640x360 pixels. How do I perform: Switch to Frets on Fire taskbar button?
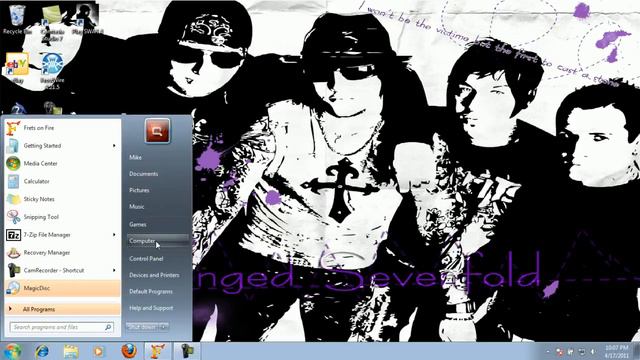coord(157,351)
